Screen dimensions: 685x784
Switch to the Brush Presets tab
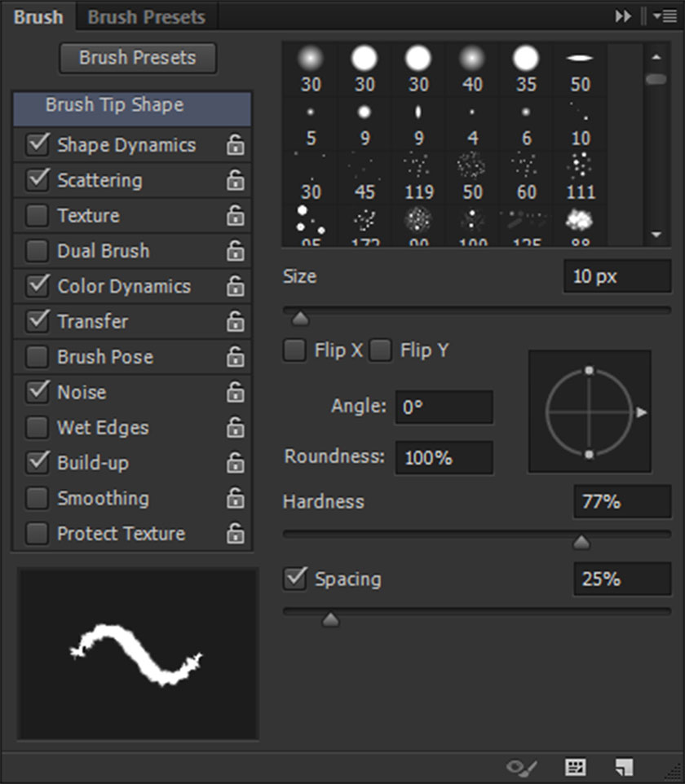pos(146,16)
